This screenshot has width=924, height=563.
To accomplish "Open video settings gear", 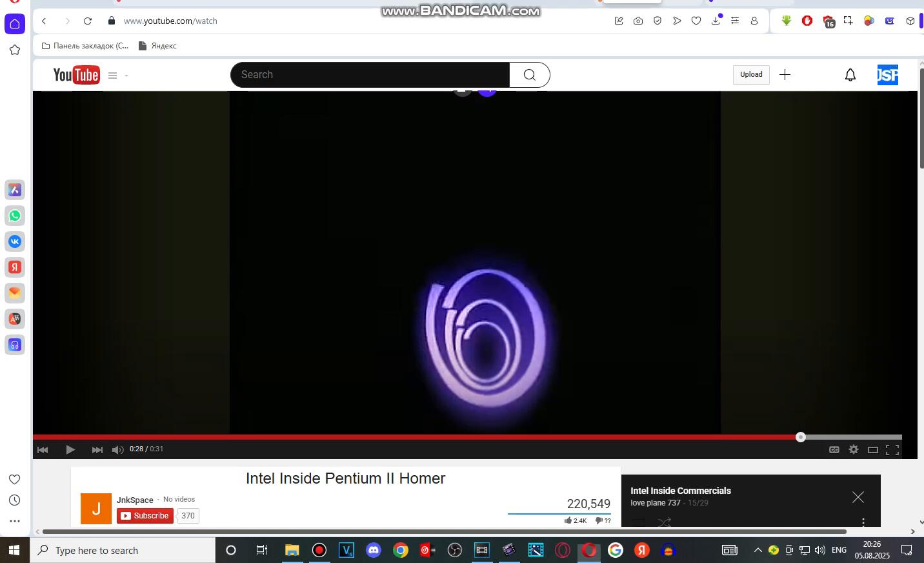I will 854,449.
